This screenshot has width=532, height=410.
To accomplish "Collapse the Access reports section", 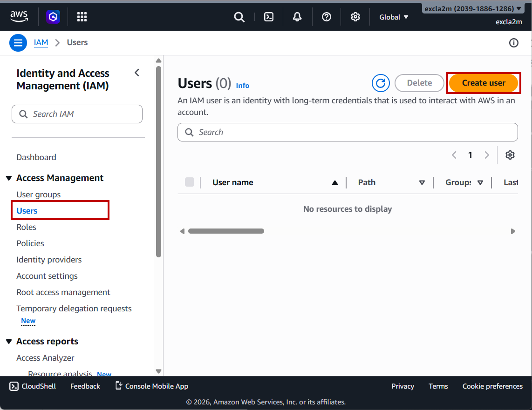I will [9, 342].
